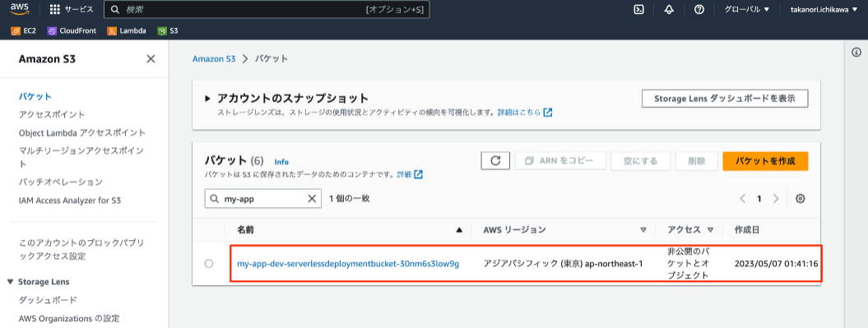Close the Amazon S3 side navigation

tap(151, 58)
